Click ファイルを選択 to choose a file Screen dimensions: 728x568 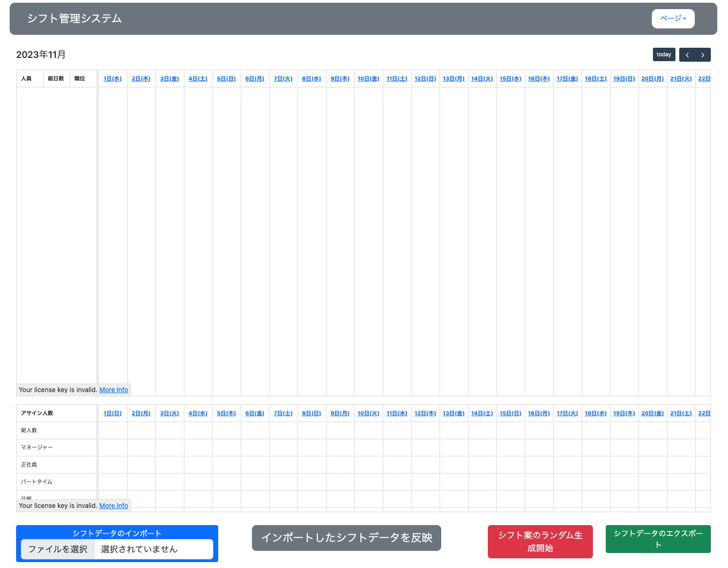click(x=58, y=549)
